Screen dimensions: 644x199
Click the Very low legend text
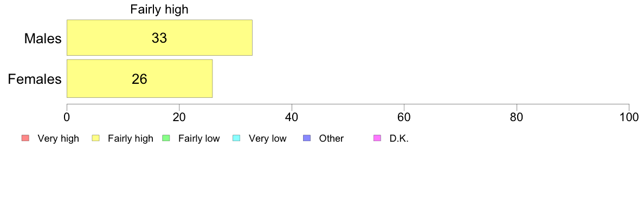(x=267, y=138)
